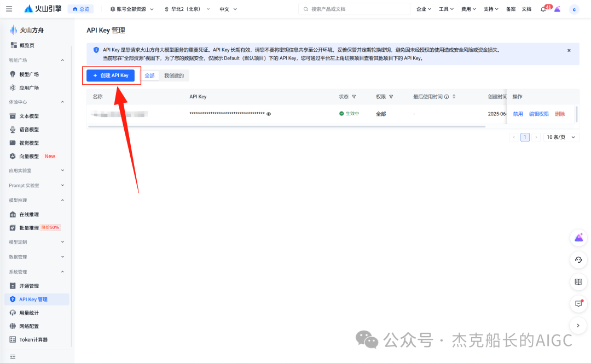Image resolution: width=591 pixels, height=364 pixels.
Task: Open the floating documentation book button
Action: [x=578, y=281]
